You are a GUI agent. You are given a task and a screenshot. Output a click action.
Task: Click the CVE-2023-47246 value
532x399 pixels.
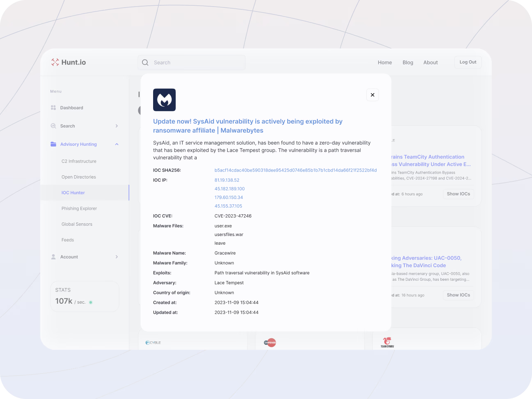(233, 216)
